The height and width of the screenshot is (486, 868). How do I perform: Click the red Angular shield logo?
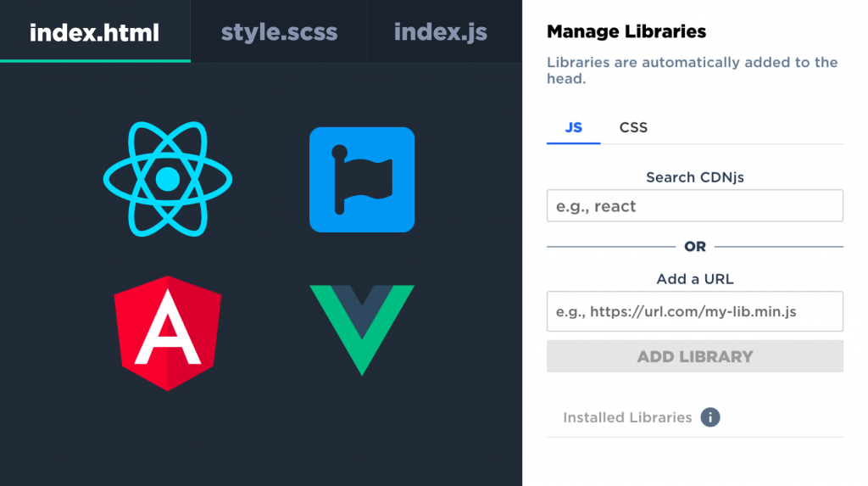[x=168, y=333]
